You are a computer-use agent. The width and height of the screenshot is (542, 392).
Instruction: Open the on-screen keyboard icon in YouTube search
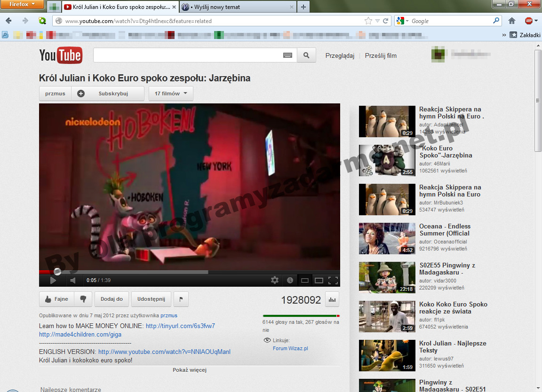pyautogui.click(x=287, y=55)
